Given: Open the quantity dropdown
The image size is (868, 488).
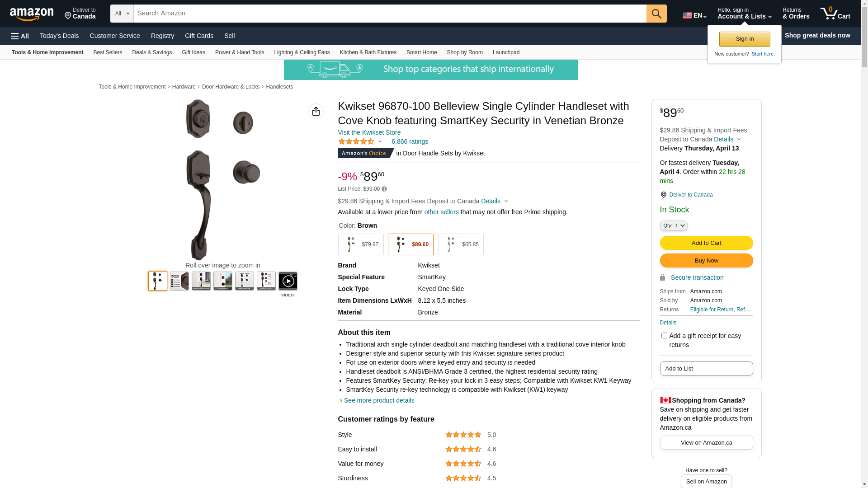Looking at the screenshot, I should pyautogui.click(x=674, y=225).
